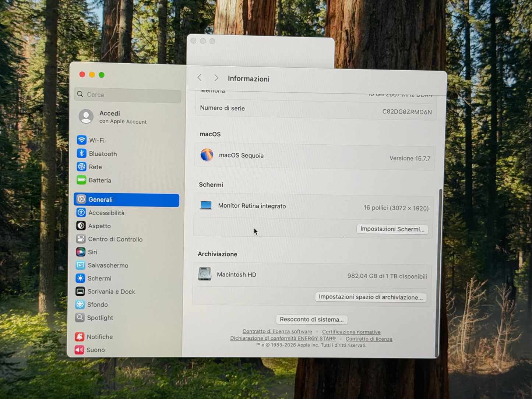Click 982,04 GB di 1 TB disponibili
This screenshot has width=532, height=399.
pos(387,276)
